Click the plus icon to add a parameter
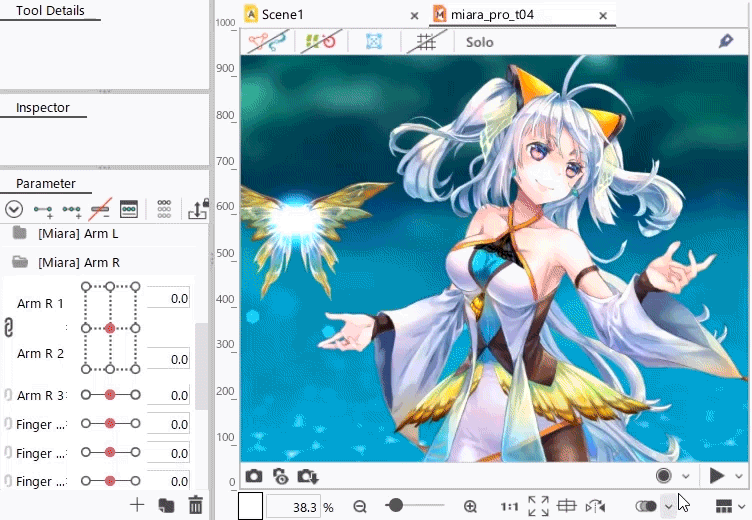This screenshot has height=520, width=752. point(137,505)
